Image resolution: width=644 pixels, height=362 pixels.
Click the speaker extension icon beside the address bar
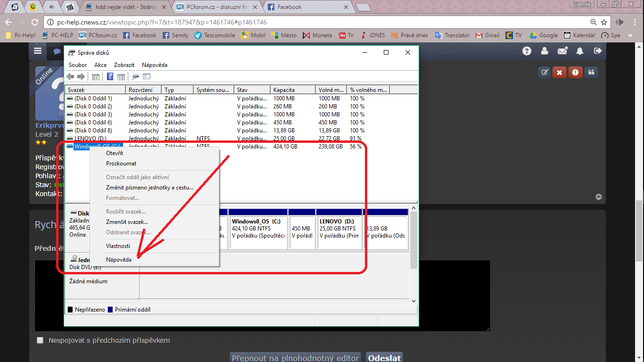(620, 22)
